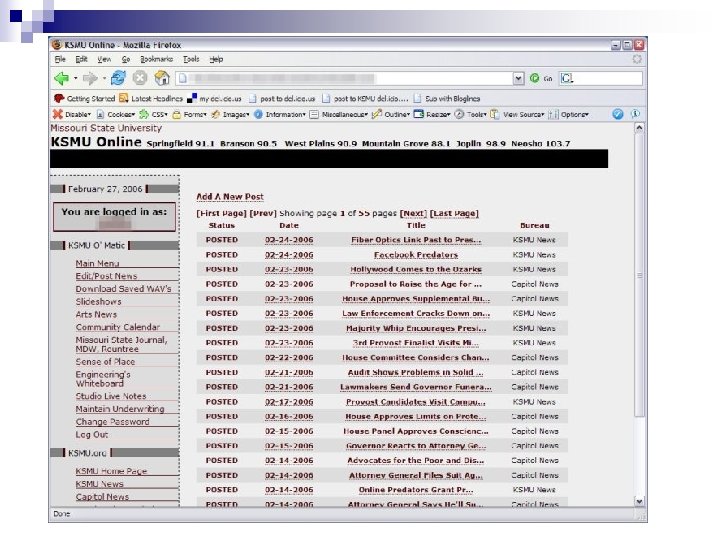Screen dimensions: 720x540
Task: Click the scrollbar down arrow
Action: coord(639,501)
